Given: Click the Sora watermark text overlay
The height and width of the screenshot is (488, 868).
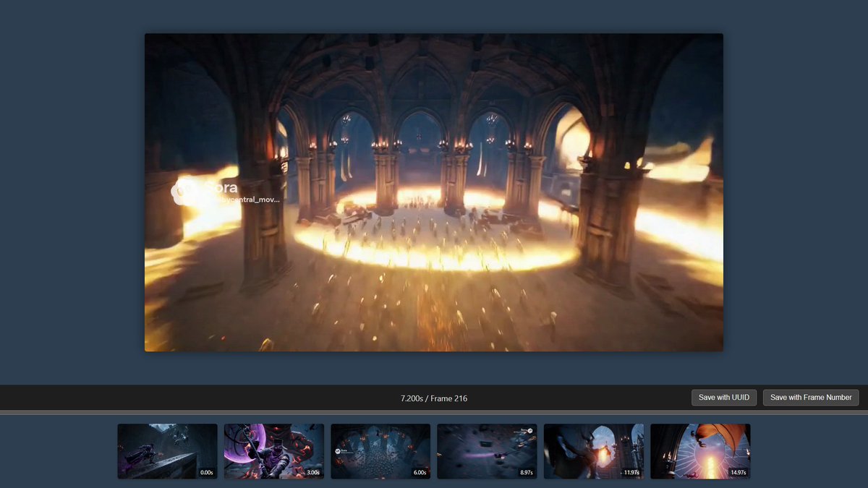Looking at the screenshot, I should (x=221, y=187).
